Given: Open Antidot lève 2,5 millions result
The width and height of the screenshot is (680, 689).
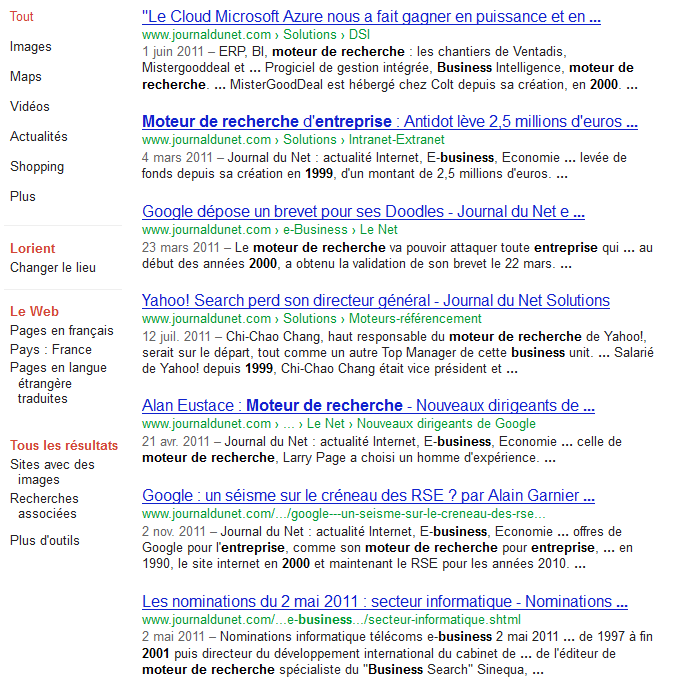Looking at the screenshot, I should pyautogui.click(x=390, y=122).
